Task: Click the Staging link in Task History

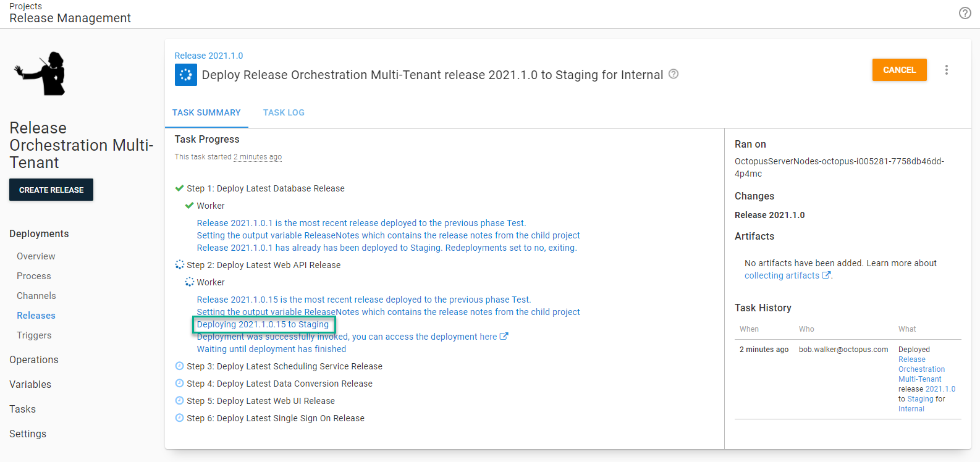Action: coord(920,399)
